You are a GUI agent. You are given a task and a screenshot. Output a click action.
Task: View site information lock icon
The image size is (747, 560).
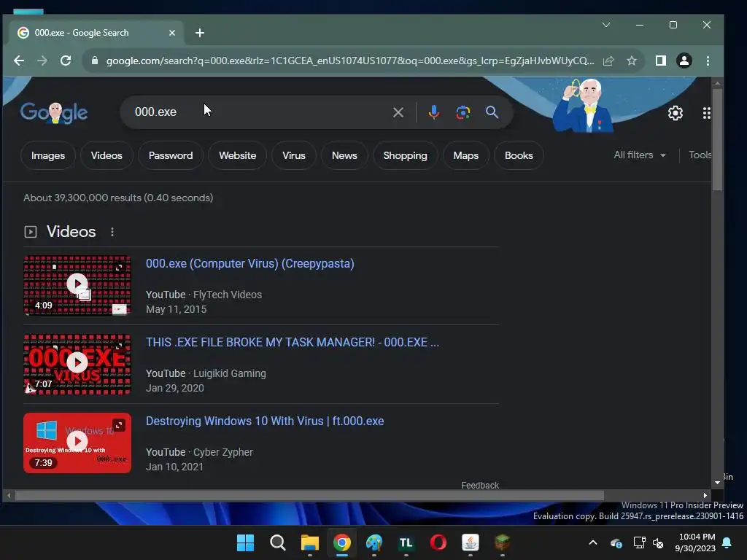click(95, 61)
